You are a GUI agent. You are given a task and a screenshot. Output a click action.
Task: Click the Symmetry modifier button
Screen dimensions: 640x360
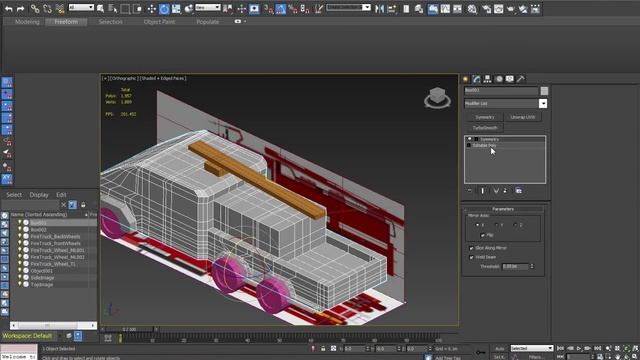pos(485,117)
